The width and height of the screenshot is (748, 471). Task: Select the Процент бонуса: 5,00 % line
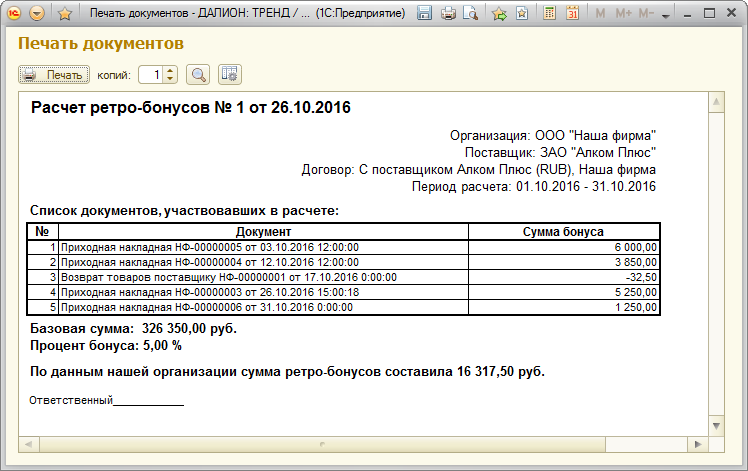pos(106,345)
